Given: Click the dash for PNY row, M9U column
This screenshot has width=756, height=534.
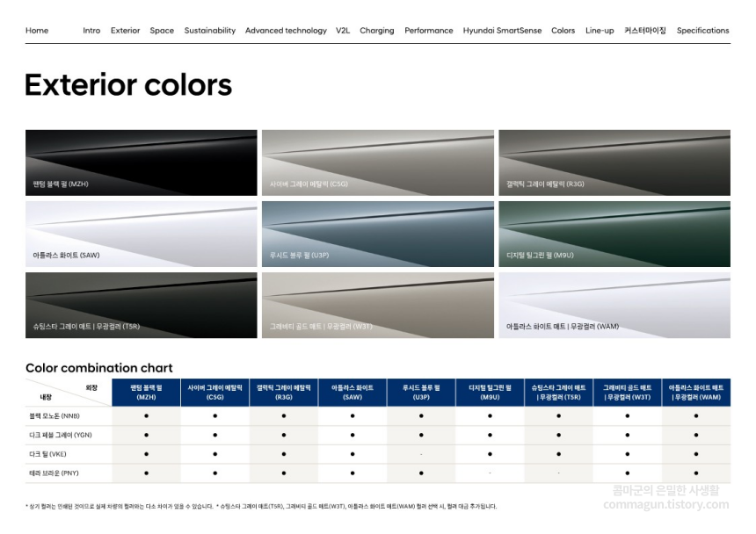Looking at the screenshot, I should tap(490, 473).
